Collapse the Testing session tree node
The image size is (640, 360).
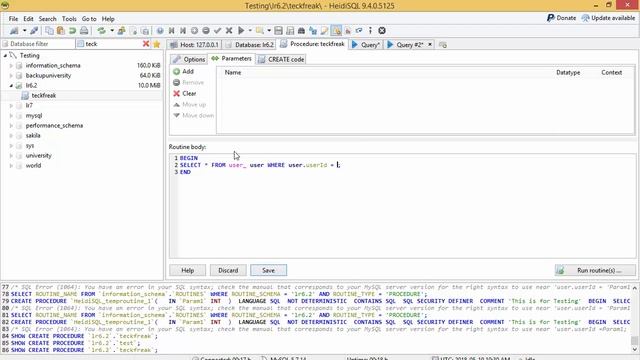[x=5, y=55]
